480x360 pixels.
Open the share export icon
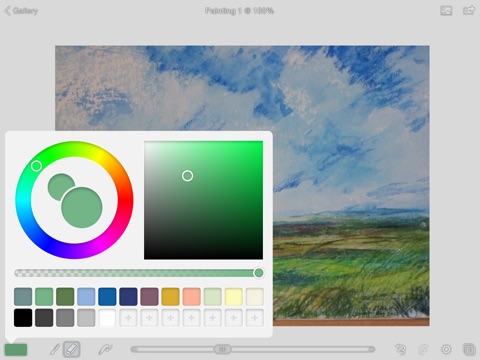coord(469,10)
